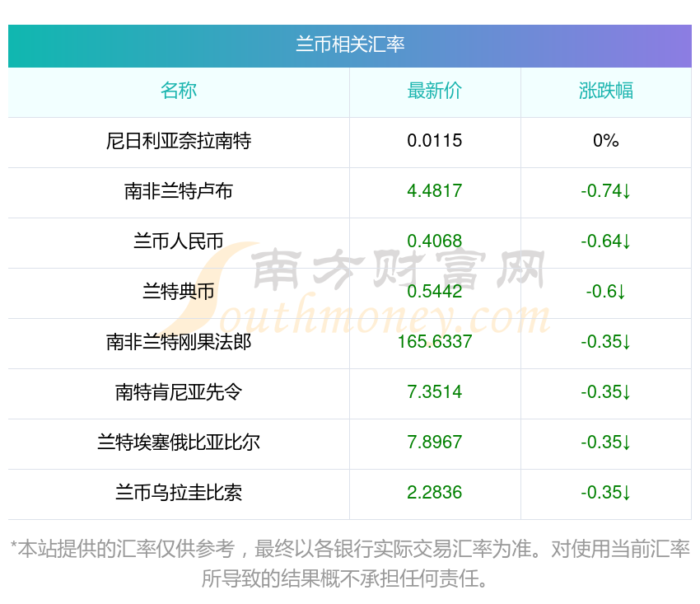
Task: Click the price 0.4068
Action: pyautogui.click(x=434, y=241)
